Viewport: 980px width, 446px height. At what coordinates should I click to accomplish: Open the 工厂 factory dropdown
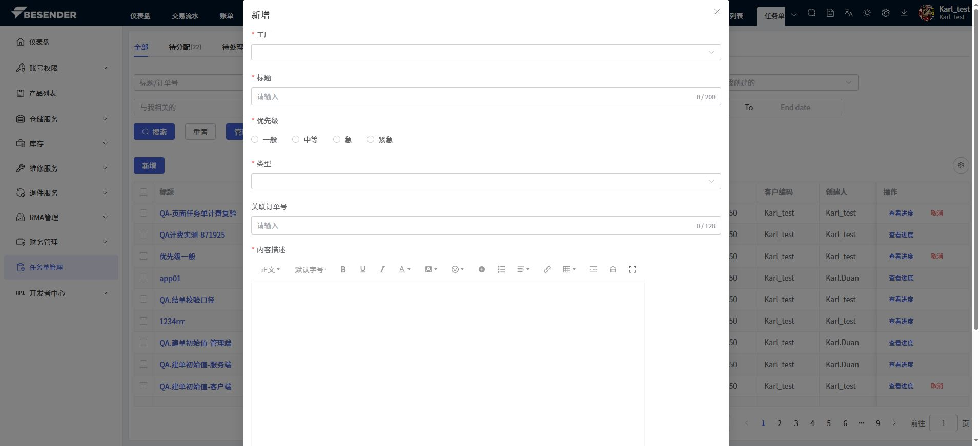(486, 52)
